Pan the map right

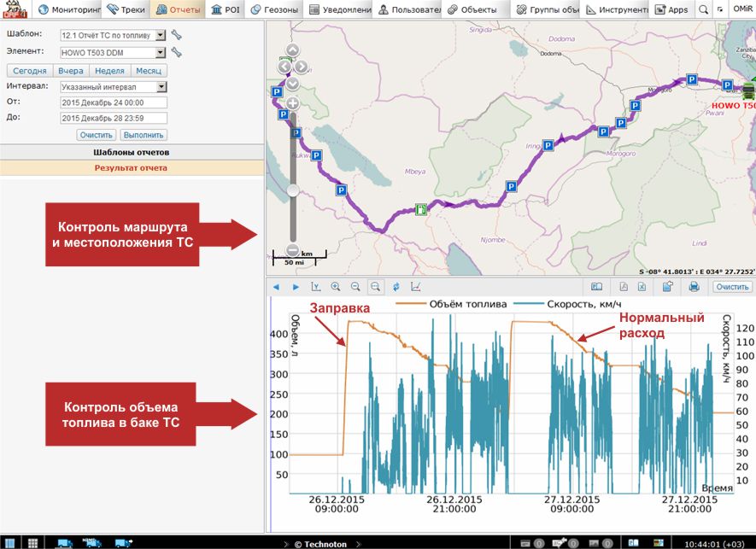click(302, 67)
